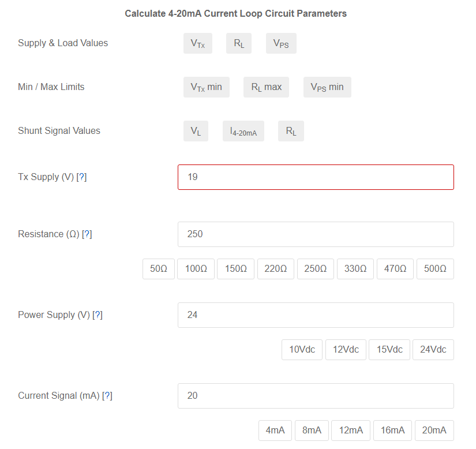The height and width of the screenshot is (449, 476).
Task: Select the 4mA current preset
Action: click(275, 430)
